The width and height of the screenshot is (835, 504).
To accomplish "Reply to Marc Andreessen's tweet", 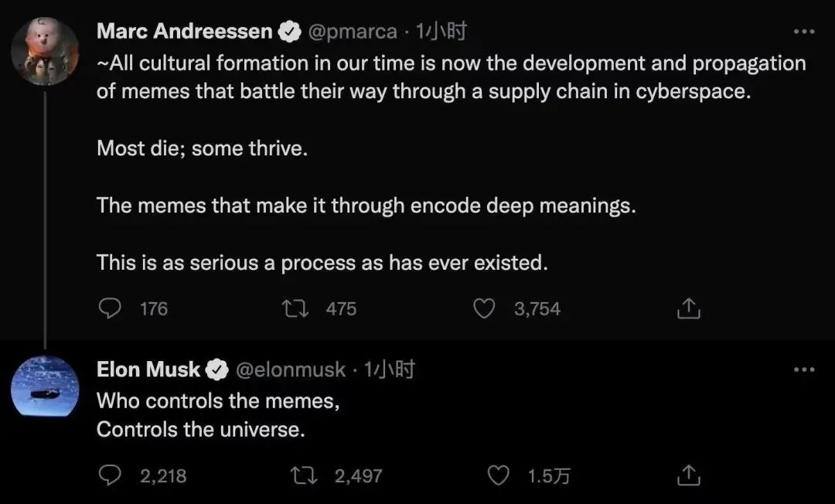I will [x=111, y=309].
